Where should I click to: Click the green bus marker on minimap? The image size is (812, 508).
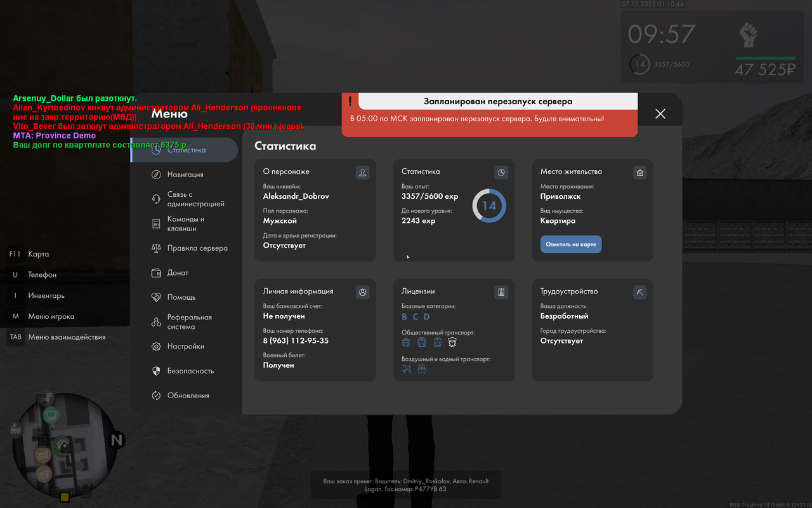click(51, 416)
